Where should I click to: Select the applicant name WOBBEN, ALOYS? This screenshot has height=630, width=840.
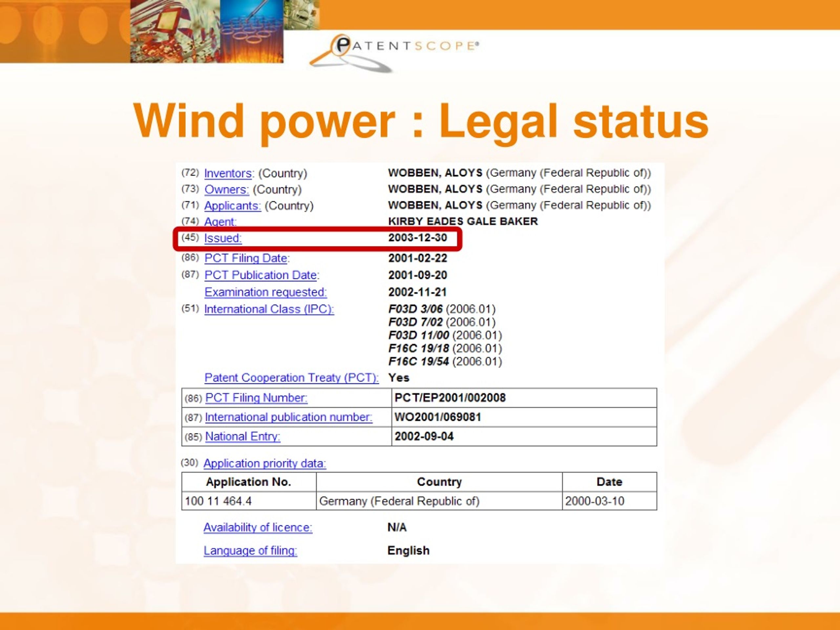(x=435, y=205)
